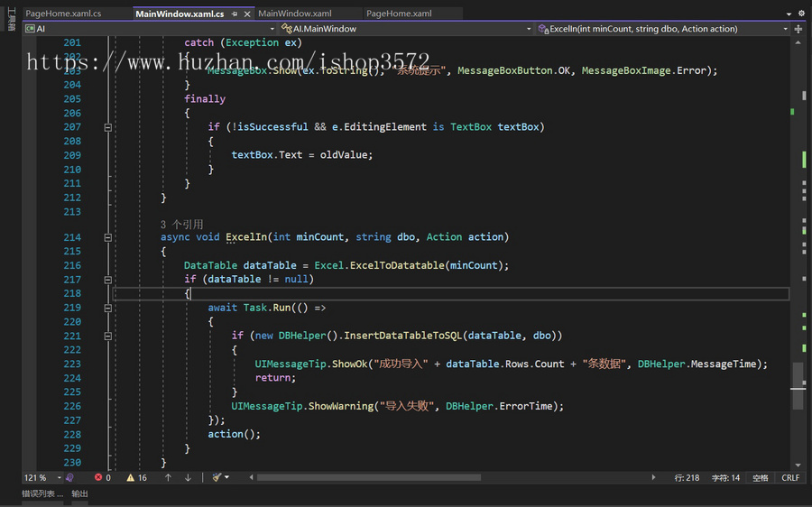Click the 'return;' statement at line 224
812x507 pixels.
(x=275, y=378)
